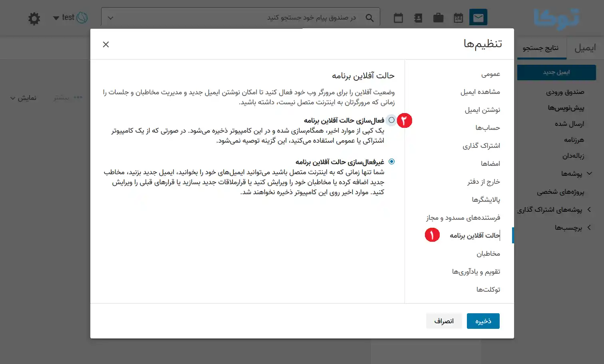Open the search options dropdown arrow

pos(111,18)
